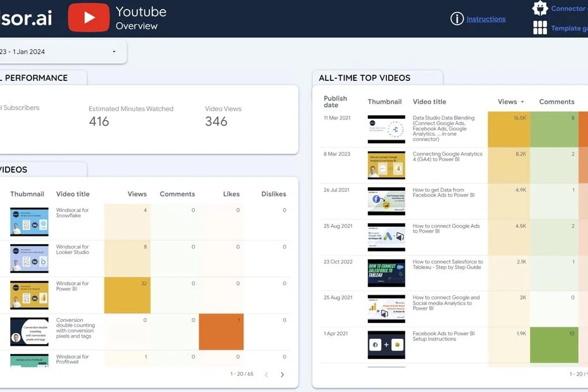Click 'Facebook Ads to Power BI Setup Instructions' title

pos(444,336)
